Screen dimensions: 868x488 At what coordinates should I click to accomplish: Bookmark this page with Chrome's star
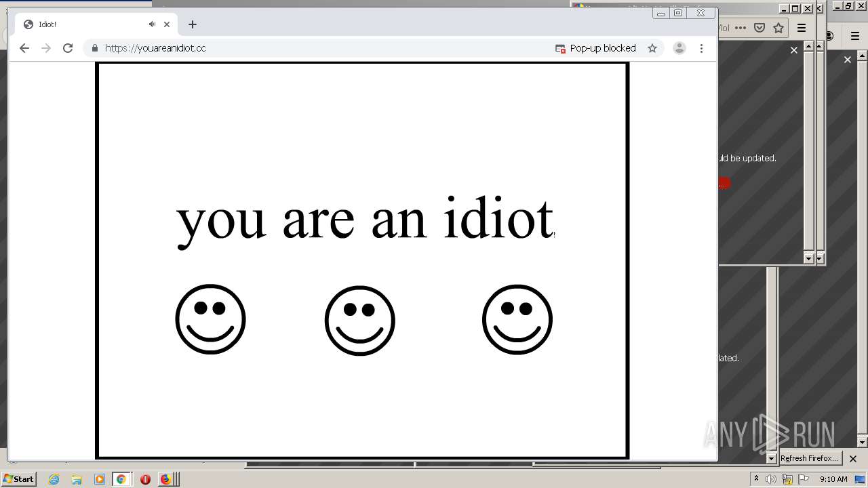(x=652, y=48)
